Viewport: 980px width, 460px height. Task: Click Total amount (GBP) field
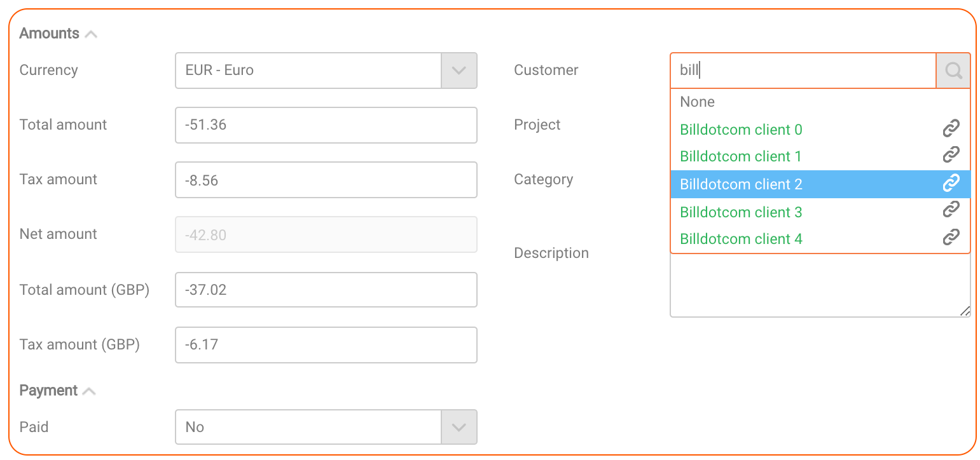(326, 290)
